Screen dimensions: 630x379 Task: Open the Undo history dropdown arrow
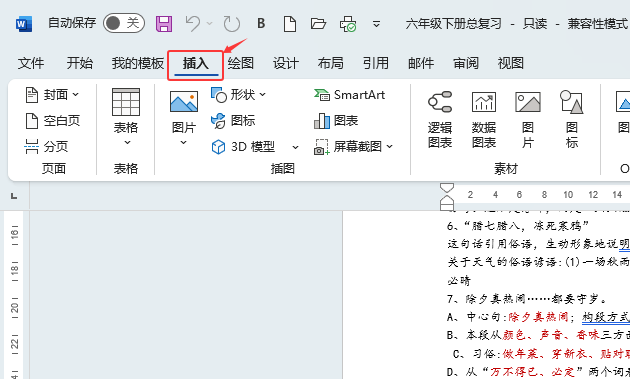pos(209,24)
